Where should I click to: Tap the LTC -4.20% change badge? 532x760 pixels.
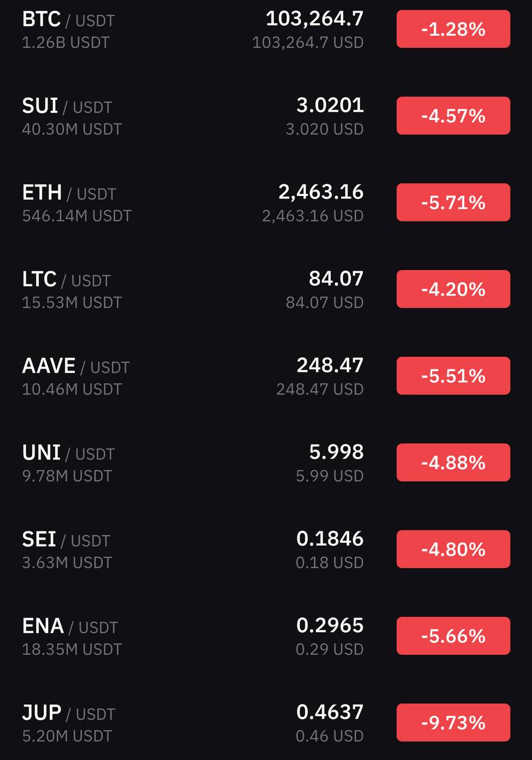pos(453,289)
